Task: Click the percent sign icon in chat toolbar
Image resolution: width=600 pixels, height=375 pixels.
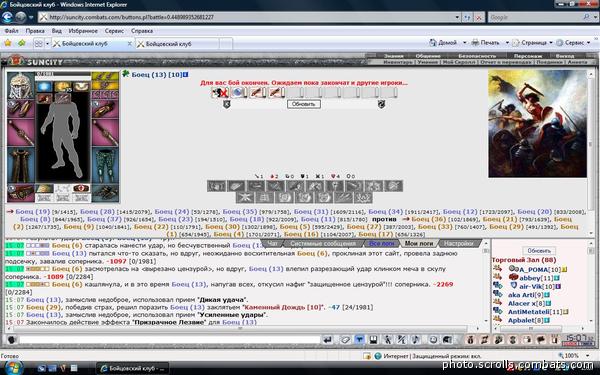Action: (x=401, y=340)
